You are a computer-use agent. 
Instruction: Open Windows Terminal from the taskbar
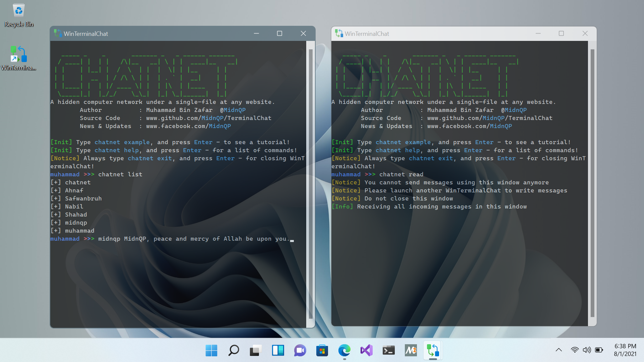pyautogui.click(x=388, y=350)
